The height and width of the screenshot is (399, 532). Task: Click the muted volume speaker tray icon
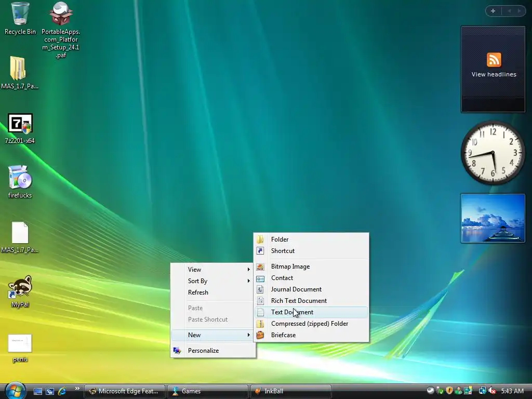click(492, 391)
